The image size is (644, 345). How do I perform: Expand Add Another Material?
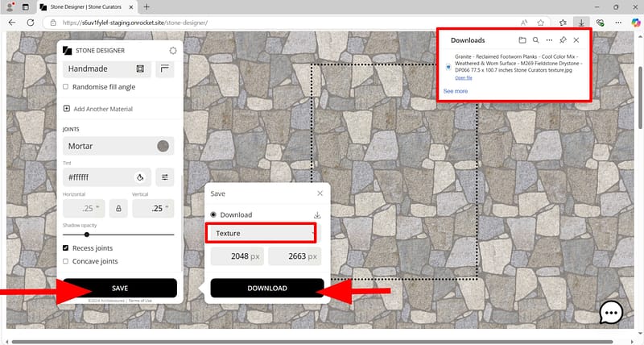pos(97,109)
